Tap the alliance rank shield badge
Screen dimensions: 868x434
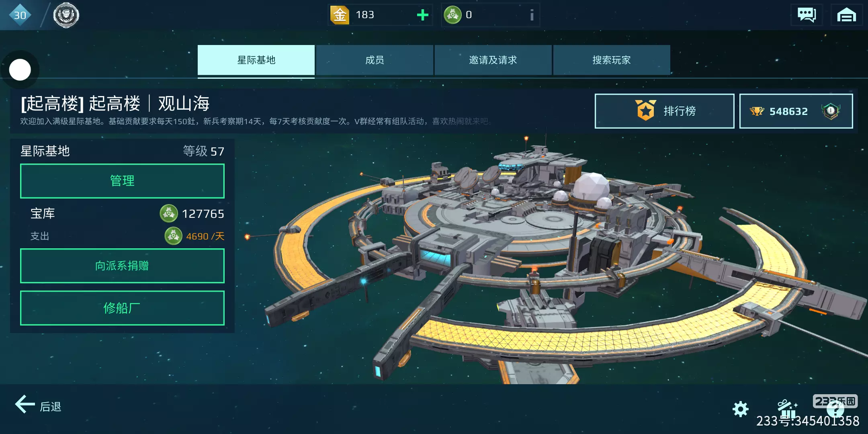coord(831,111)
